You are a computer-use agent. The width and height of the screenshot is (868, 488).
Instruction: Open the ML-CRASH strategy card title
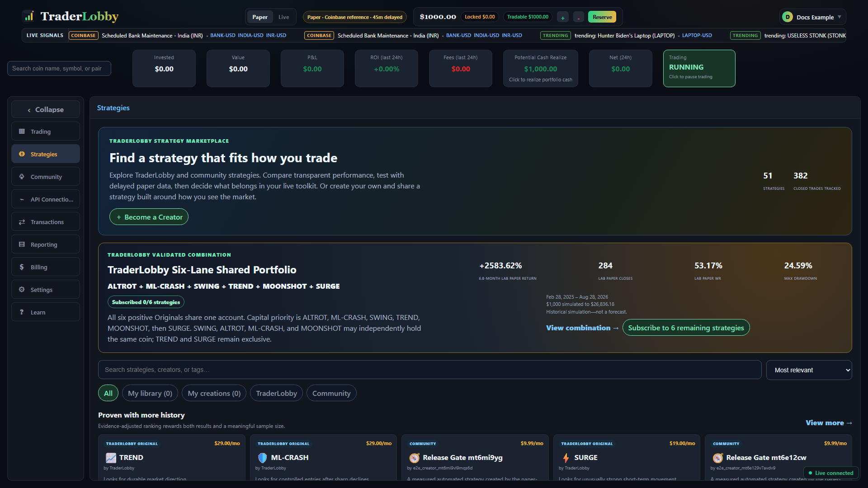point(290,457)
